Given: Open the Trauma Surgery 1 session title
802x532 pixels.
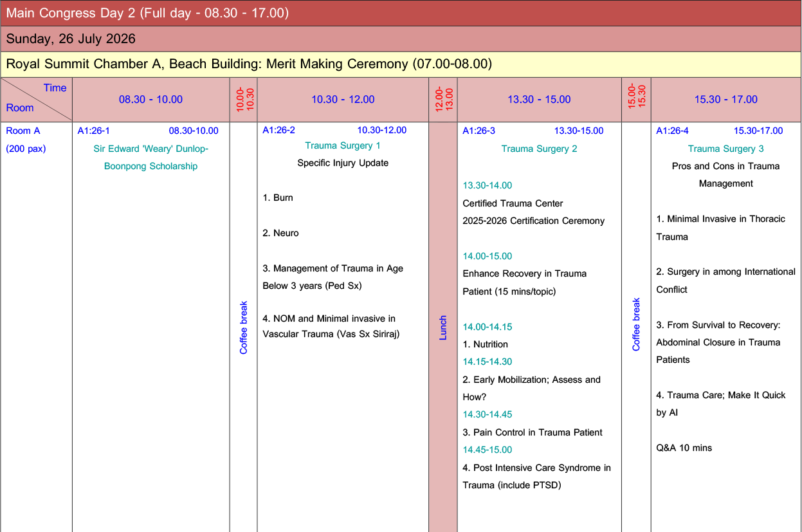Looking at the screenshot, I should pyautogui.click(x=343, y=145).
